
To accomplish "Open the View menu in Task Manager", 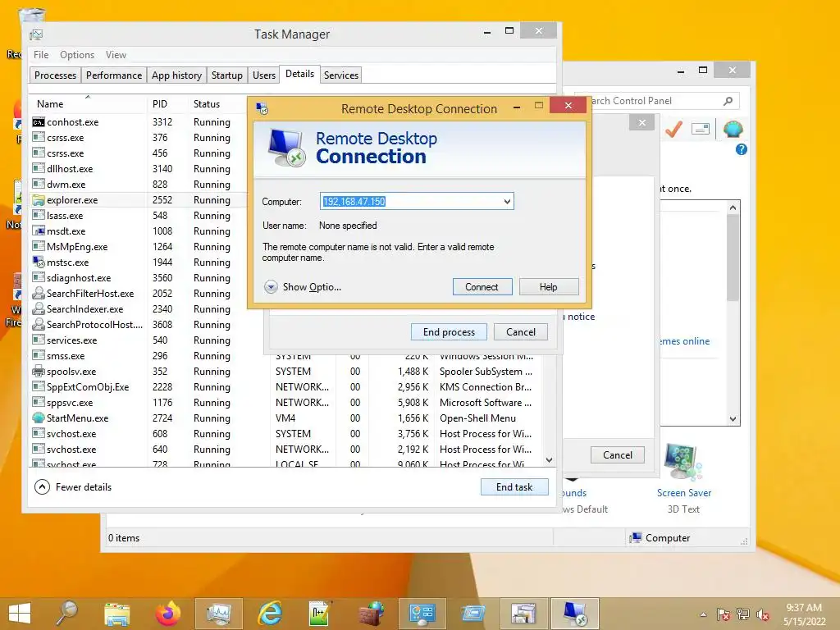I will click(x=116, y=55).
